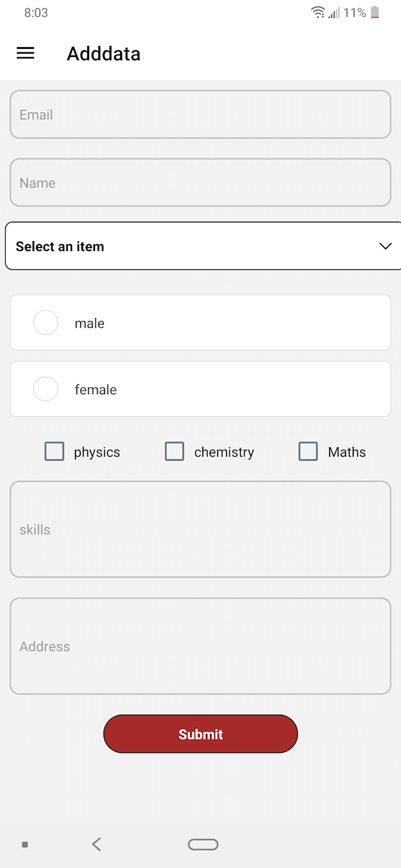Screen dimensions: 401x868
Task: Tap the clock in the status bar
Action: point(37,12)
